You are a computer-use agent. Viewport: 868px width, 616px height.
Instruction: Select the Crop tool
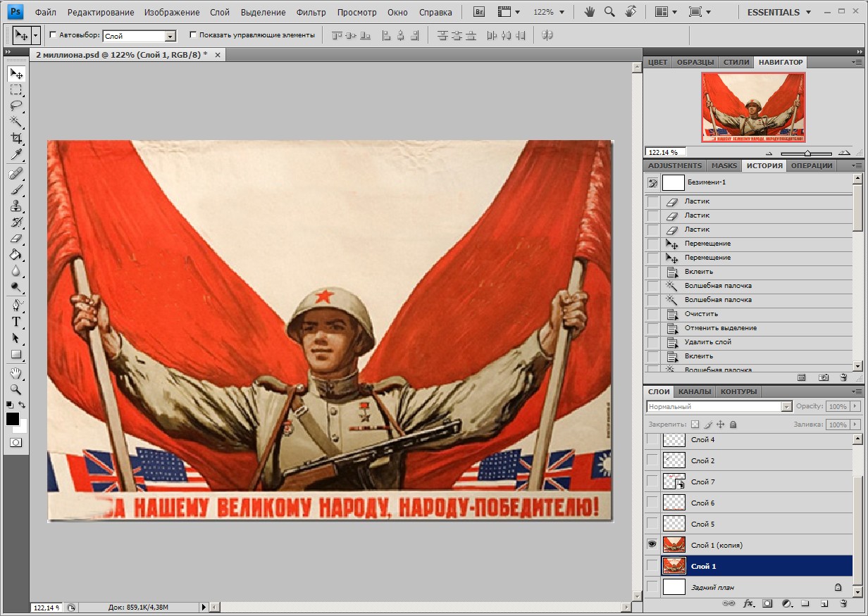pyautogui.click(x=16, y=138)
